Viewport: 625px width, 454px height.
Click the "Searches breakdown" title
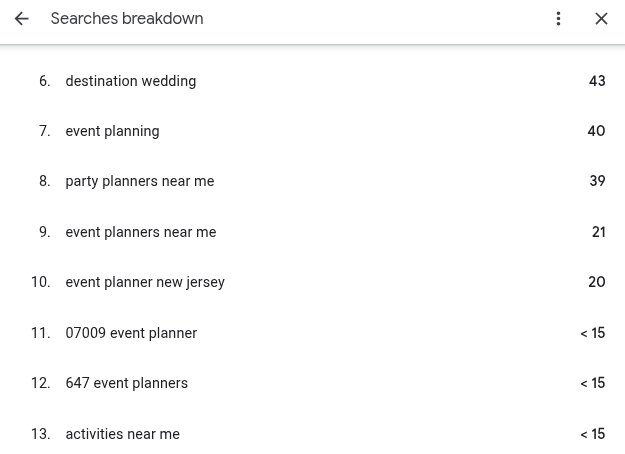point(127,19)
